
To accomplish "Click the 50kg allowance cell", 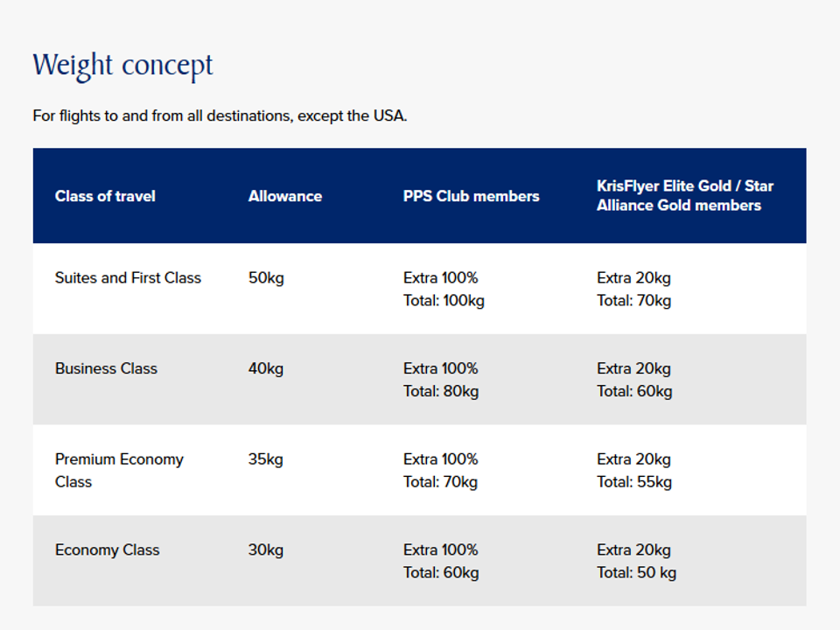I will [266, 277].
